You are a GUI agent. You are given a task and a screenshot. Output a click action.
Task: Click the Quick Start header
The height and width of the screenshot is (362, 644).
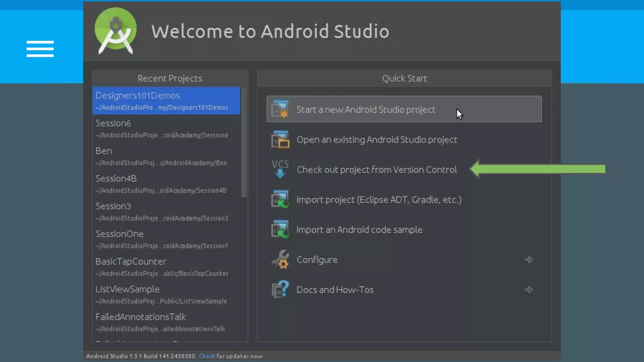pyautogui.click(x=404, y=78)
